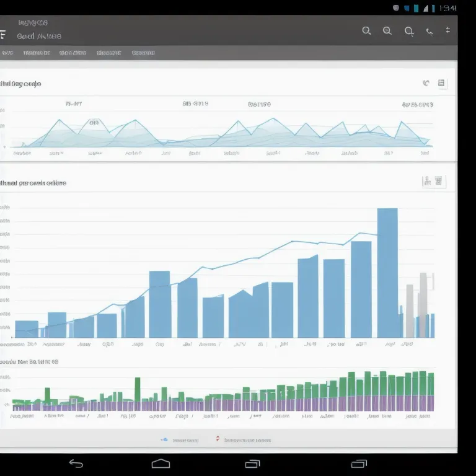This screenshot has width=476, height=476.
Task: Click the tallest blue bar in the bar chart
Action: [387, 273]
